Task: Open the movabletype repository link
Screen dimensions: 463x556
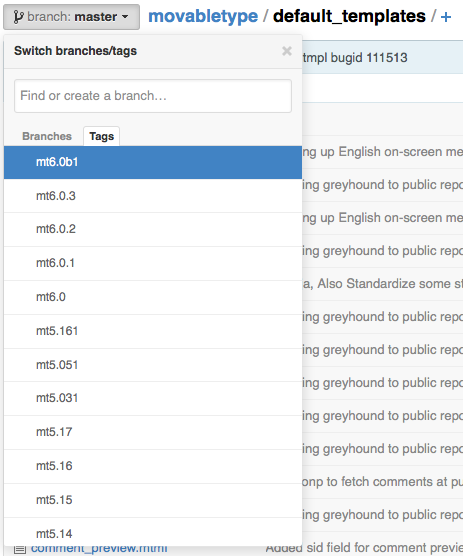Action: point(203,16)
